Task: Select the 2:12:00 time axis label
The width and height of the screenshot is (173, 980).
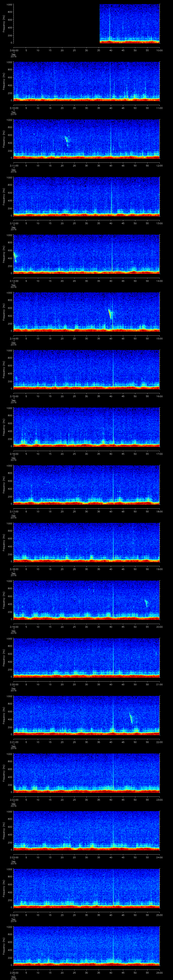Action: click(x=14, y=223)
